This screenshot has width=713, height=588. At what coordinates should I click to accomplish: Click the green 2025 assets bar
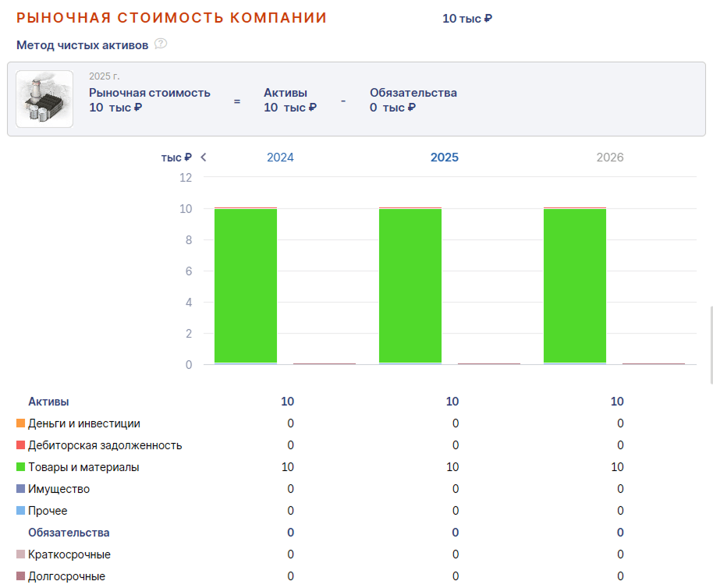pyautogui.click(x=410, y=286)
